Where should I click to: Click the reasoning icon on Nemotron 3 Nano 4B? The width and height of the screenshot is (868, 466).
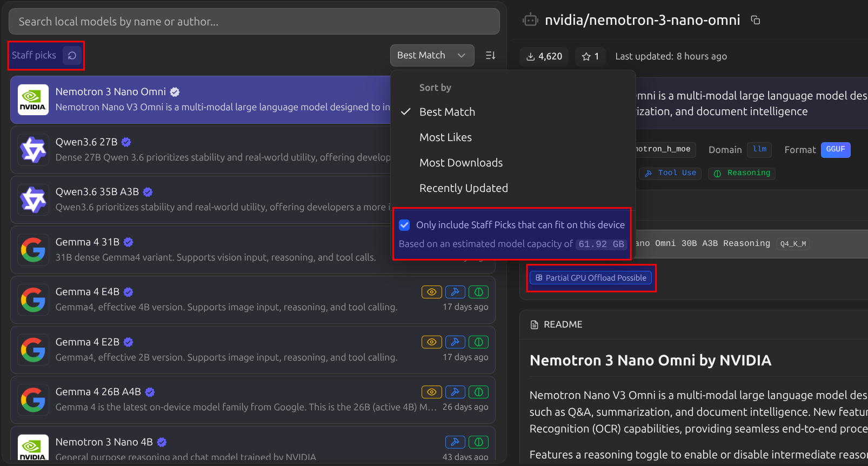point(478,442)
